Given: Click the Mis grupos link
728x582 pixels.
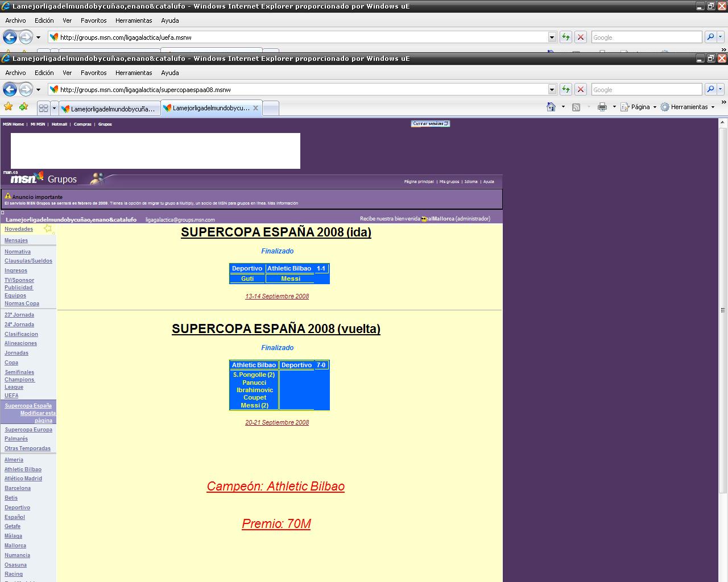Looking at the screenshot, I should tap(449, 182).
